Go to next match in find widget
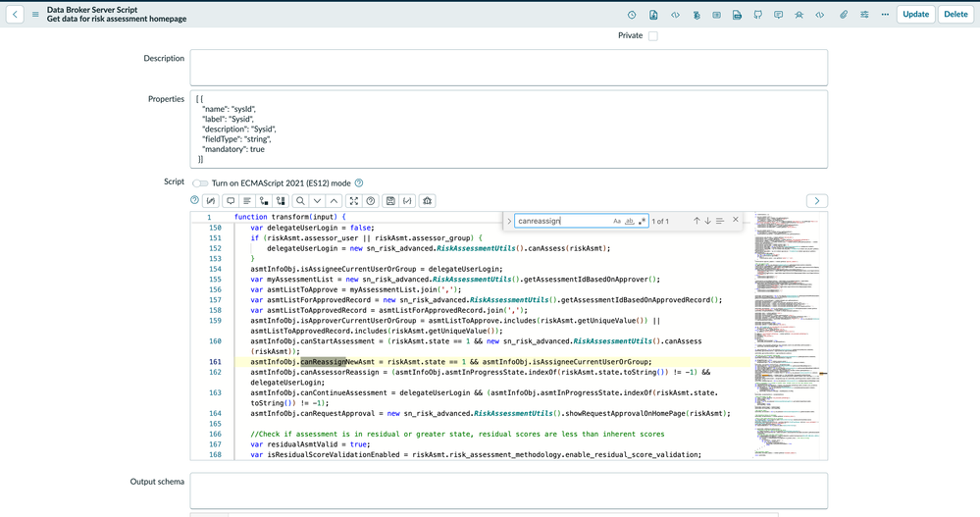Screen dimensions: 980x517 click(707, 221)
